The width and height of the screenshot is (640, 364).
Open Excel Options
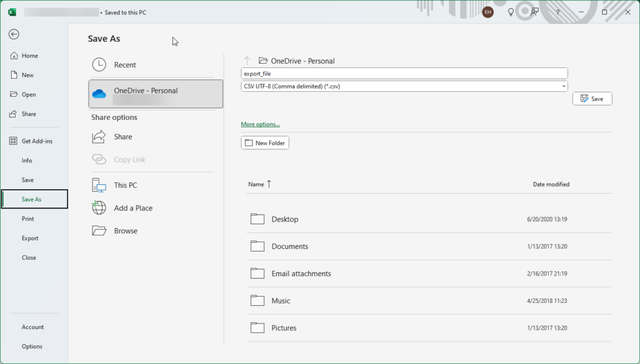(x=32, y=347)
